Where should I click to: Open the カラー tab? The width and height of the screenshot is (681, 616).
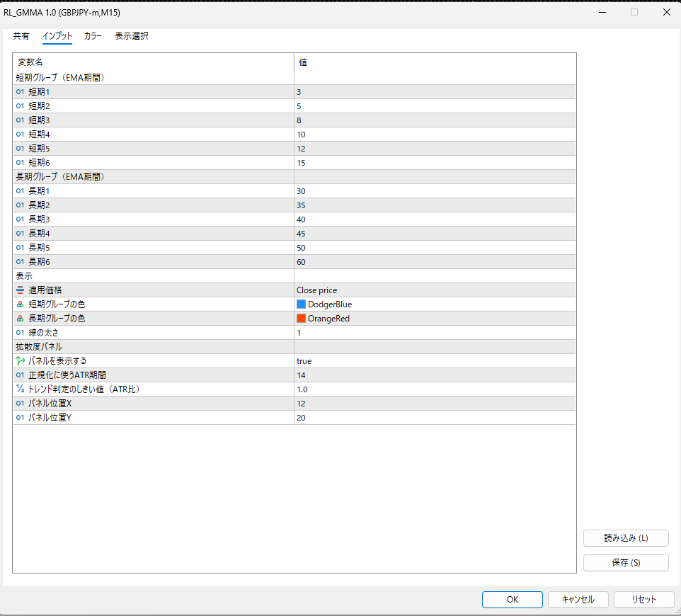[93, 36]
